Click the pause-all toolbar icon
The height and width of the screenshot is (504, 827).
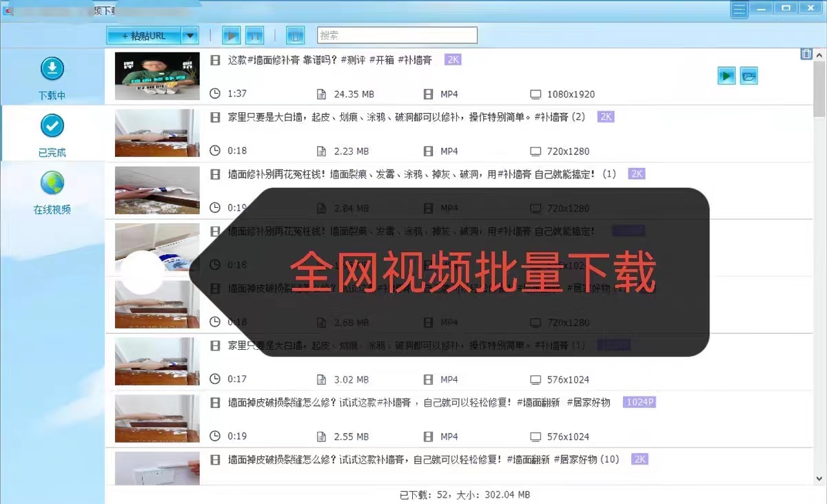coord(255,35)
